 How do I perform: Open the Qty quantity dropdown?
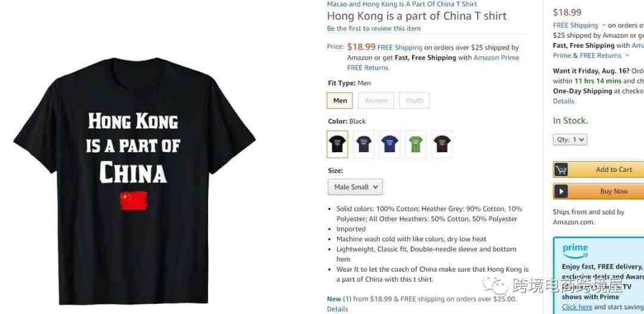coord(570,140)
